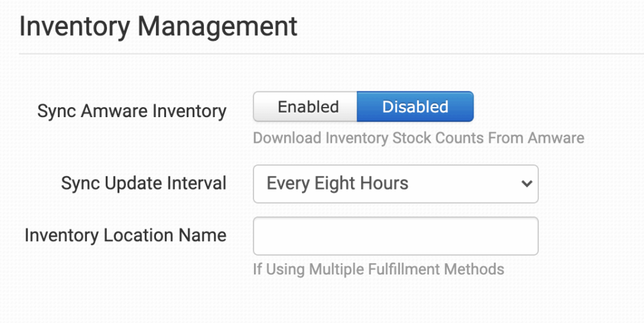644x323 pixels.
Task: Click the "Inventory Management" section heading
Action: [158, 27]
